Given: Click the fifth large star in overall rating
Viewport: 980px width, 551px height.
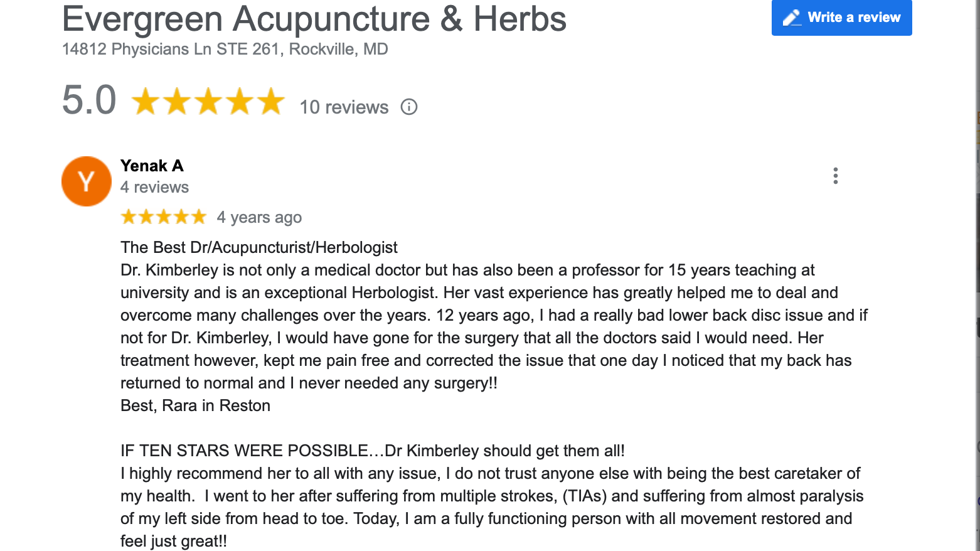Looking at the screenshot, I should (271, 102).
